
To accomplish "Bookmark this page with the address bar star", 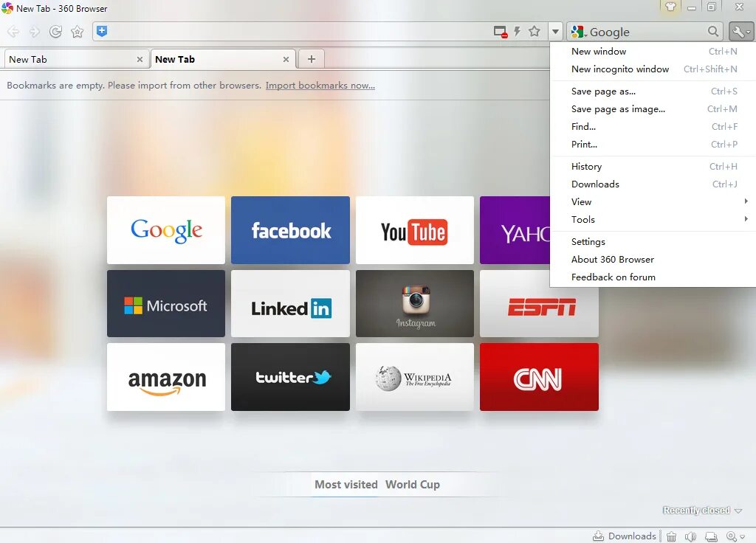I will click(x=535, y=32).
